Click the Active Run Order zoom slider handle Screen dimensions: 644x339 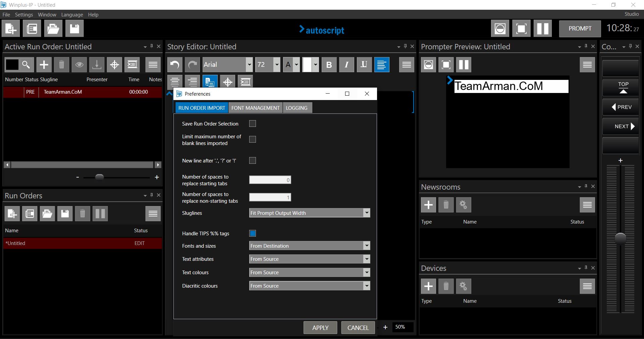[100, 177]
